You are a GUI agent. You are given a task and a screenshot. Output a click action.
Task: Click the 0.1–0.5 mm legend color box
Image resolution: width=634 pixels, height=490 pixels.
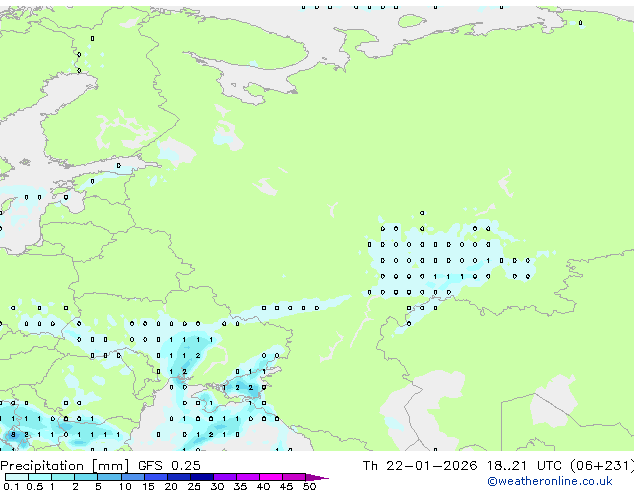17,477
